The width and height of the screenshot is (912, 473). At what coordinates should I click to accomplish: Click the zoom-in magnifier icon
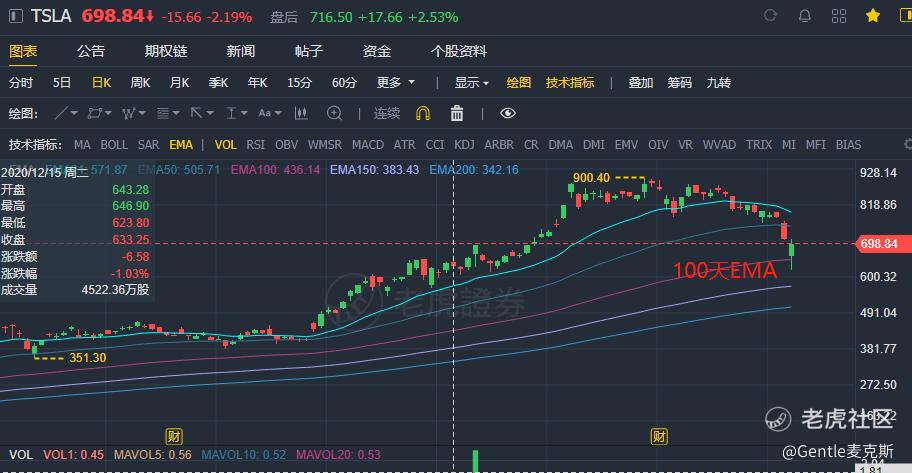pos(334,113)
